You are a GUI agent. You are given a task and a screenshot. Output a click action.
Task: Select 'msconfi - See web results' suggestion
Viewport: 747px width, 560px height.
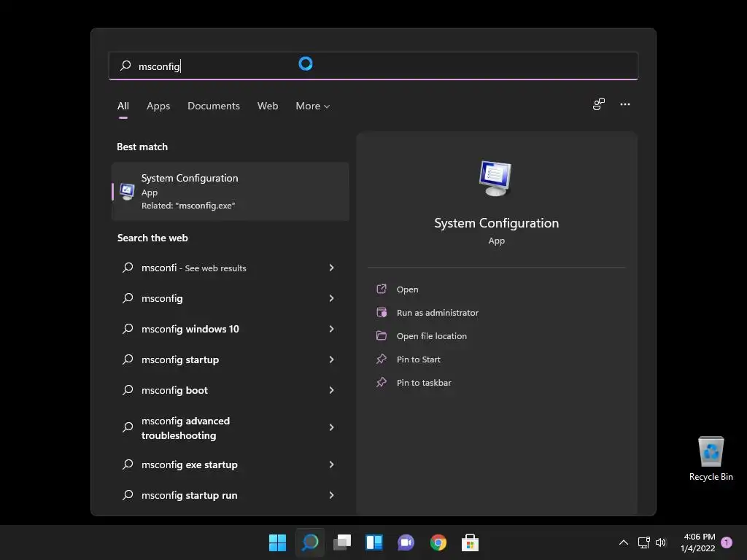tap(230, 268)
